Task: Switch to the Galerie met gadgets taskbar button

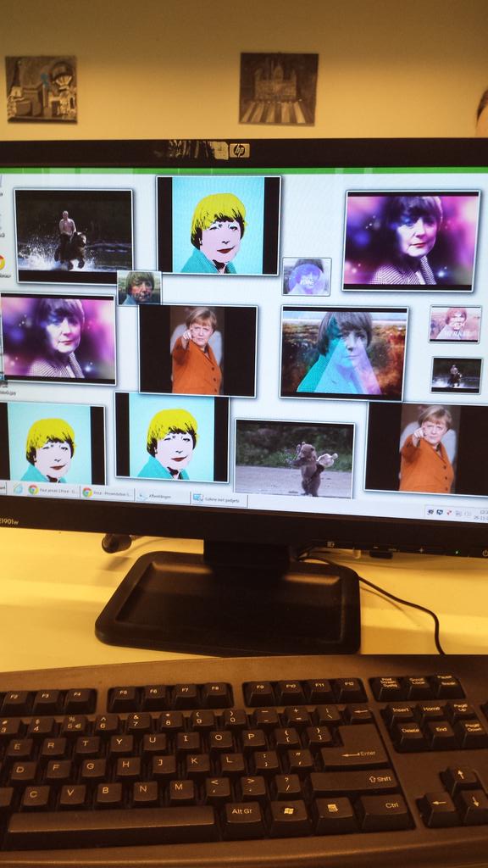Action: tap(219, 498)
